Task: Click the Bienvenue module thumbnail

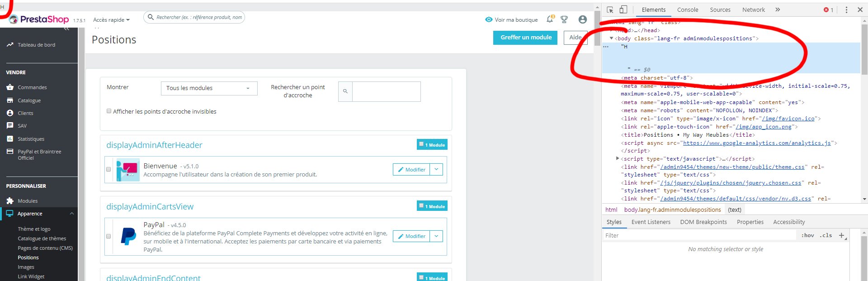Action: (128, 170)
